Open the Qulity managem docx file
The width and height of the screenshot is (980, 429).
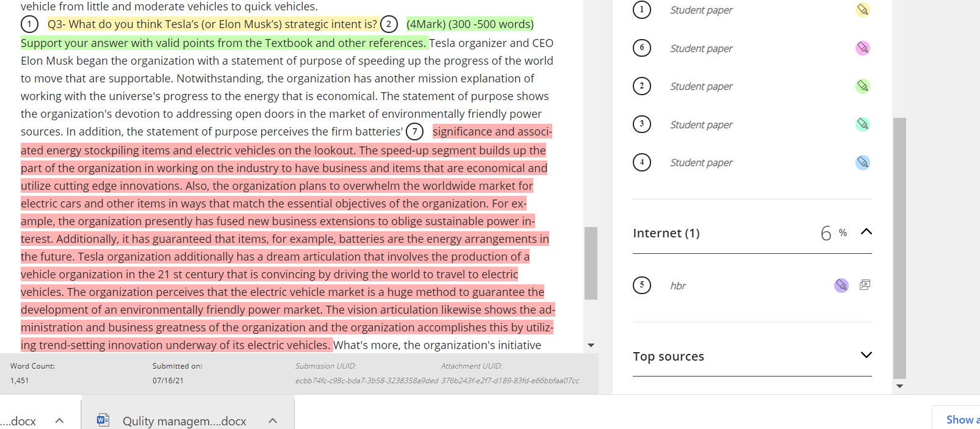tap(184, 421)
